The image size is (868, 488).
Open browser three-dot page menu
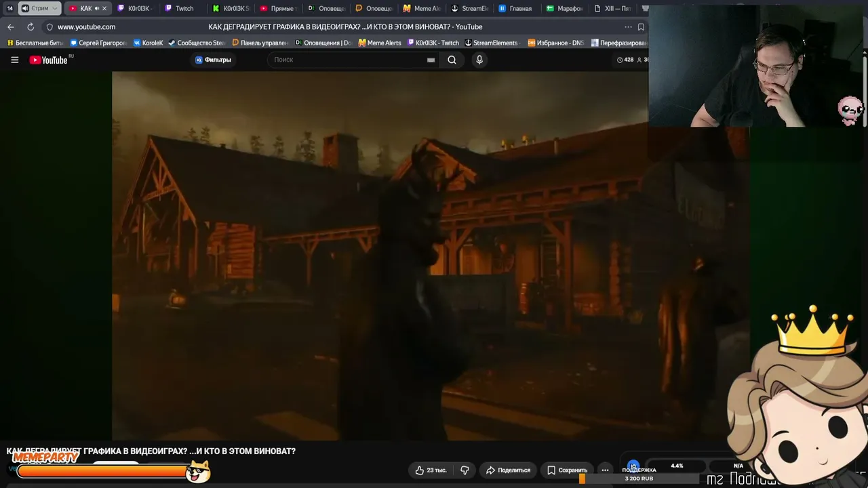click(x=628, y=27)
